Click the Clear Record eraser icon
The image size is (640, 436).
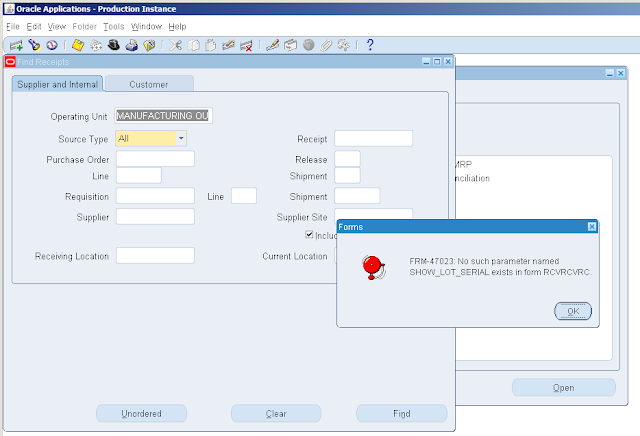(228, 45)
